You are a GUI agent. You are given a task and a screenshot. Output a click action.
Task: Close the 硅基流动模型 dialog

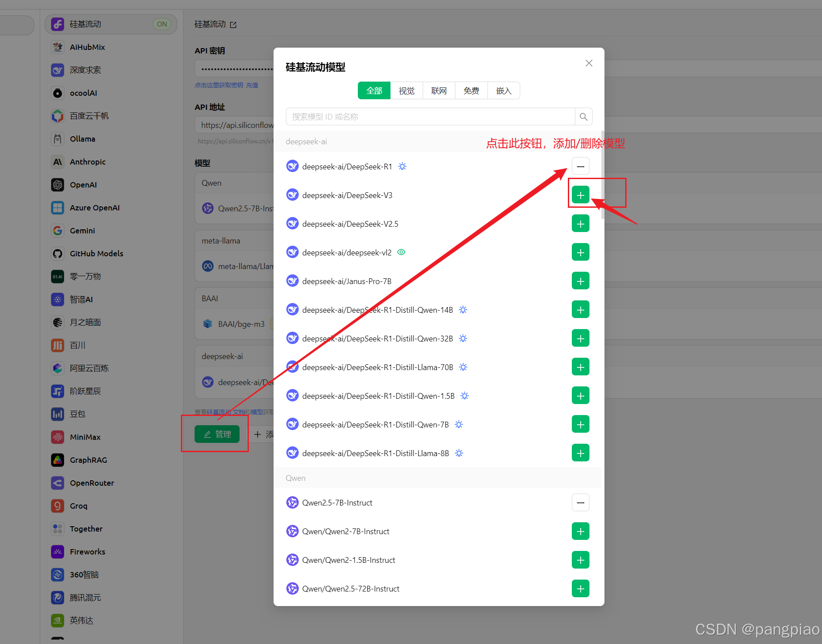click(589, 63)
